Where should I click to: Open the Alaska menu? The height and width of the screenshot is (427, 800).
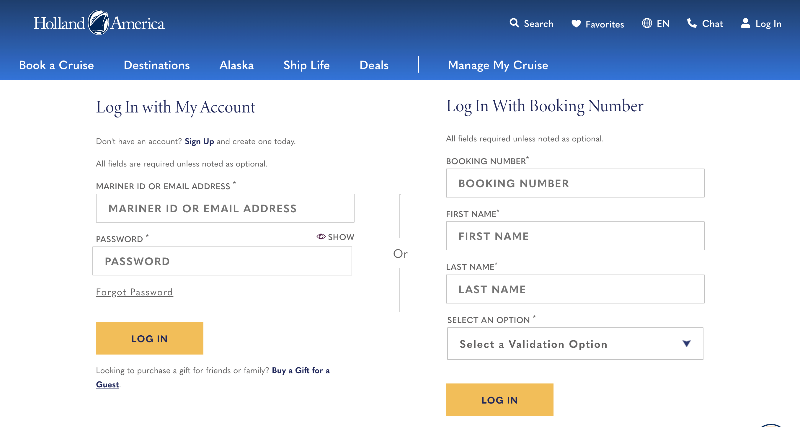tap(236, 65)
